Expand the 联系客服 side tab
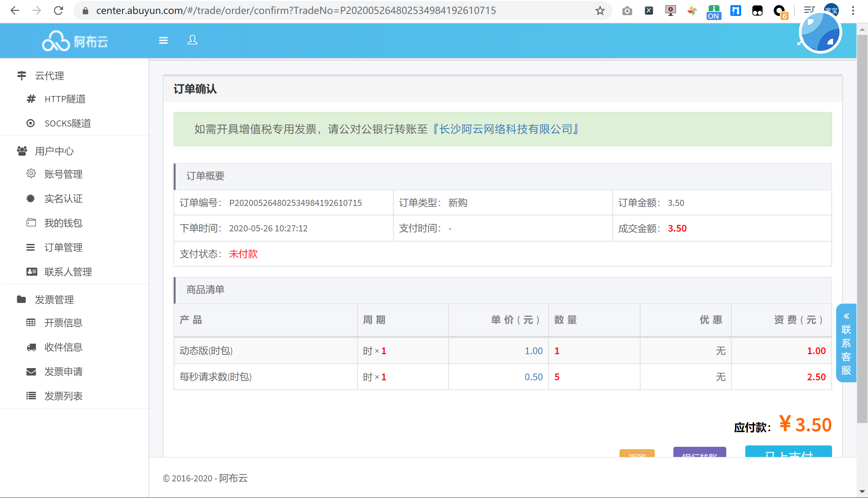 846,343
